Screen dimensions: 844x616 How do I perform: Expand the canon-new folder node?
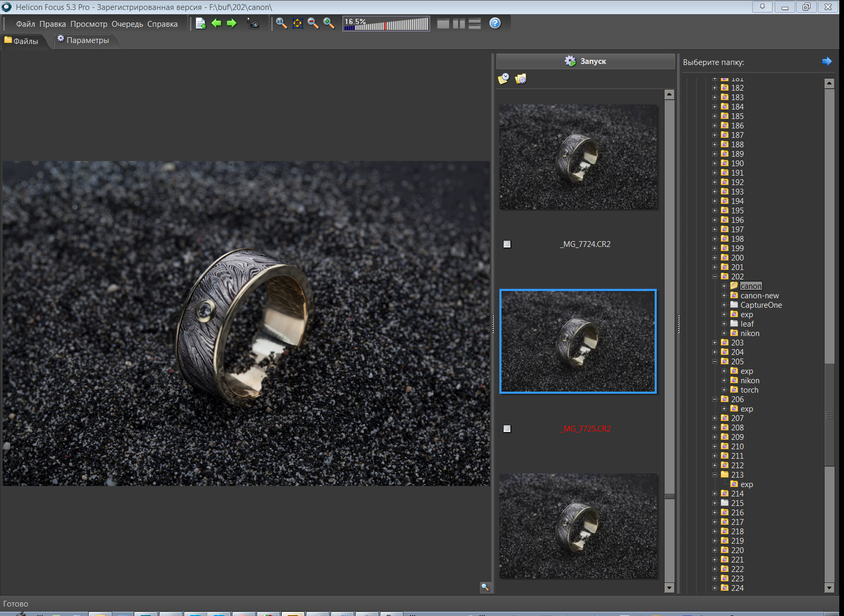point(724,296)
